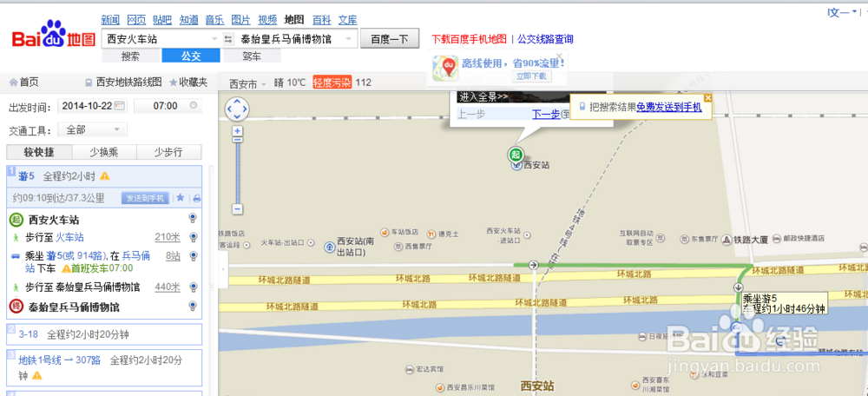Expand route 3 地铁1号线 → 307路
The image size is (868, 396).
[x=105, y=367]
